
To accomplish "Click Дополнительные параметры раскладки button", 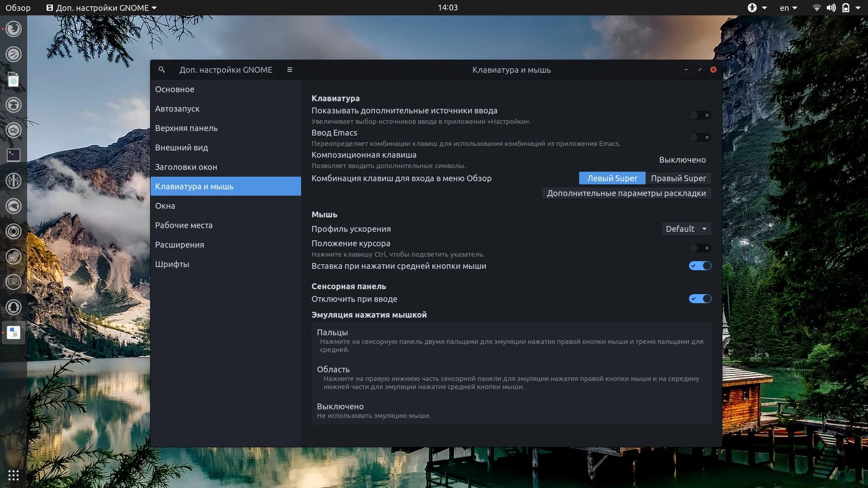I will 626,193.
